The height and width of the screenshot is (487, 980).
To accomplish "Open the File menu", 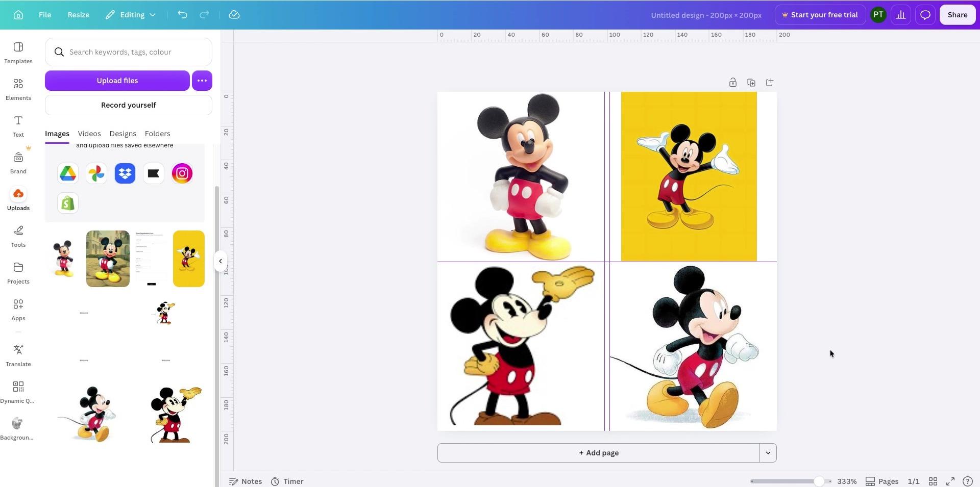I will pyautogui.click(x=45, y=15).
